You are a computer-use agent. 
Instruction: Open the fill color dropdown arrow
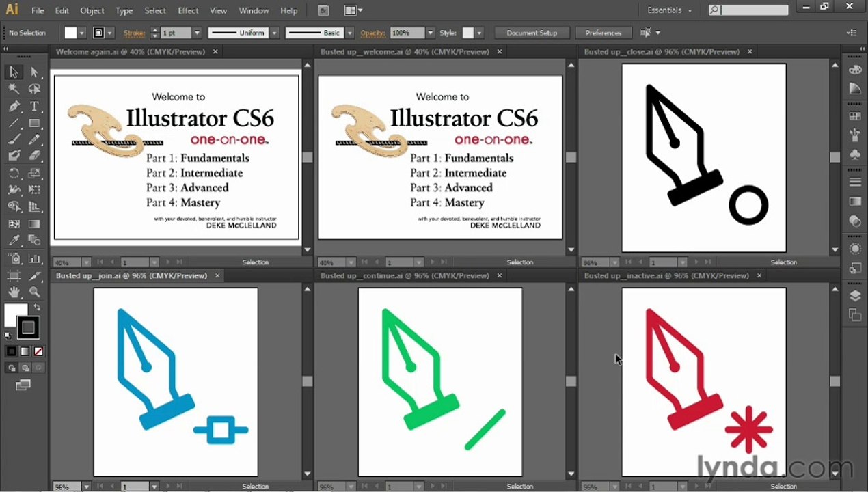[x=82, y=33]
